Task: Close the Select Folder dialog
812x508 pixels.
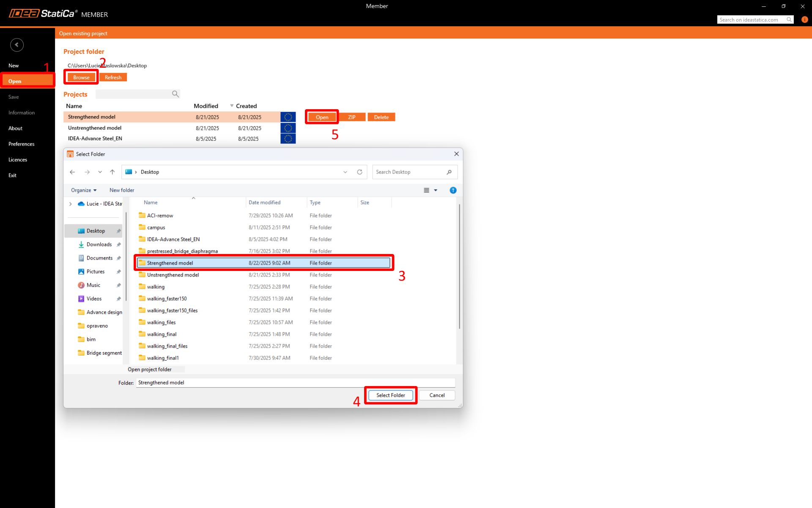Action: coord(456,154)
